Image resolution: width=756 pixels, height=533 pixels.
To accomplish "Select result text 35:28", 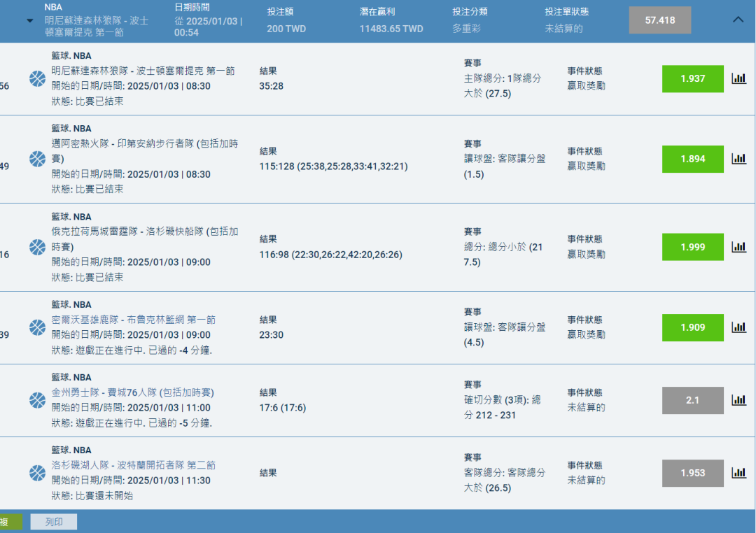I will [x=272, y=86].
